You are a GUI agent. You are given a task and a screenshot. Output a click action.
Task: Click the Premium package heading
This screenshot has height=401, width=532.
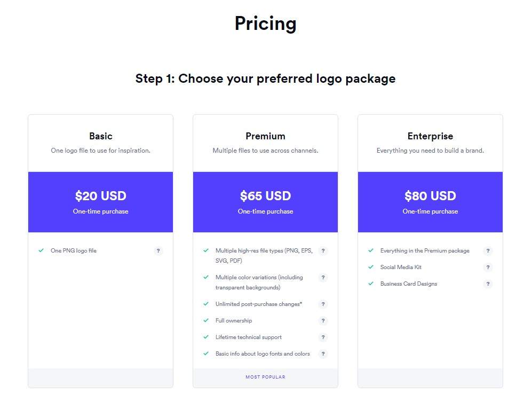[x=265, y=136]
